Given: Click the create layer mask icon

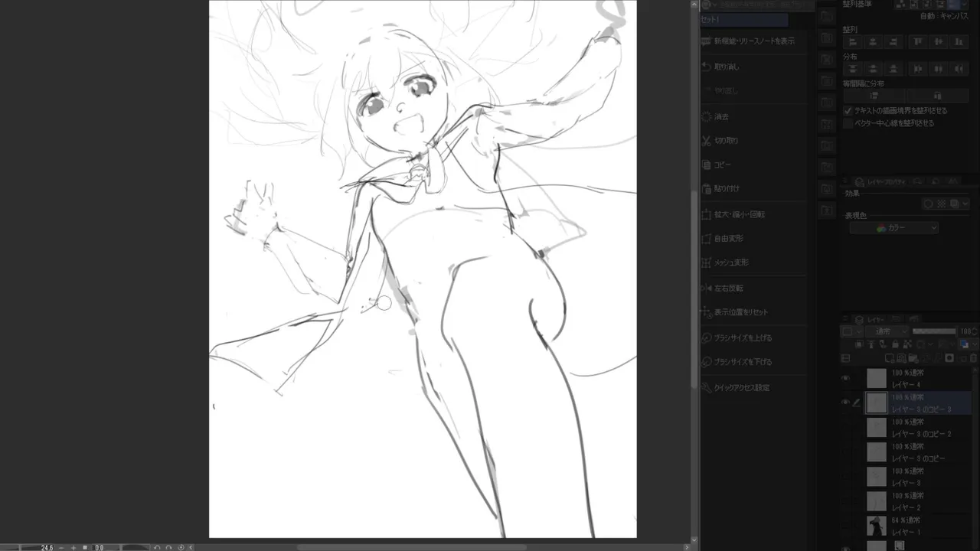Looking at the screenshot, I should click(x=949, y=357).
